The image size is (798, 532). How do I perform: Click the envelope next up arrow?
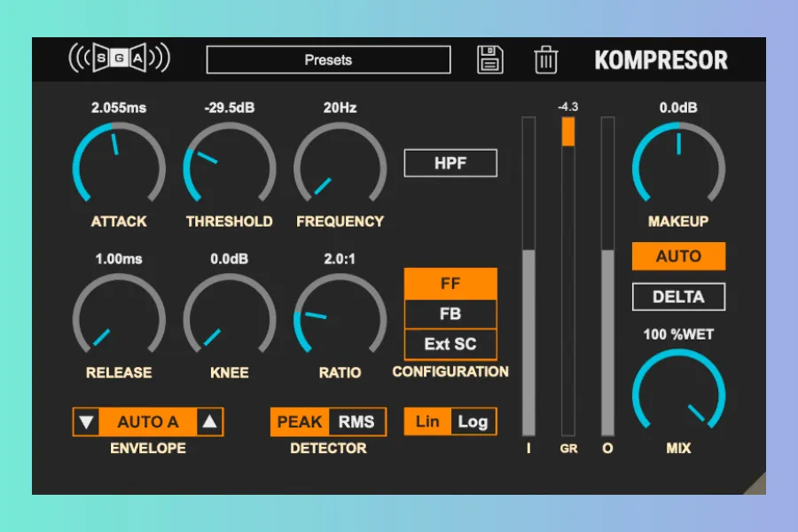pyautogui.click(x=209, y=422)
